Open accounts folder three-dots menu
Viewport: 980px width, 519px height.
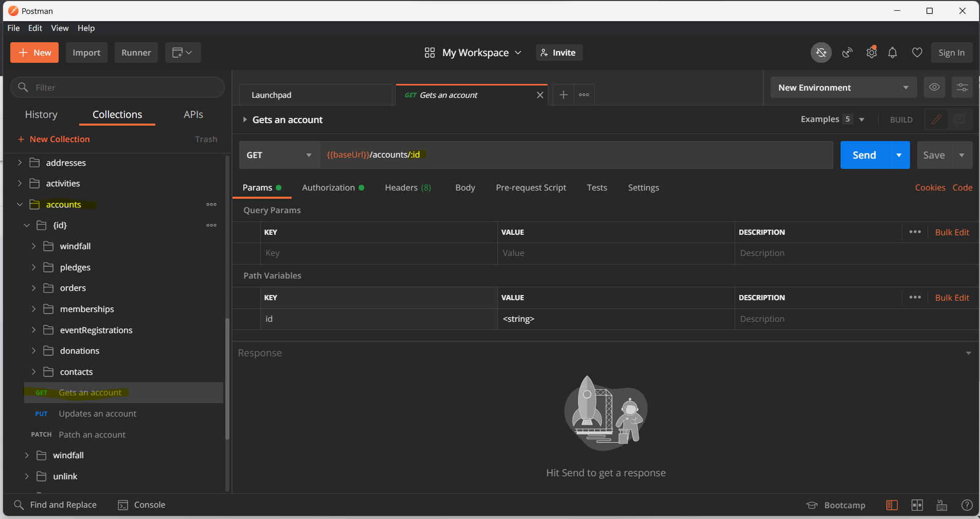tap(211, 204)
